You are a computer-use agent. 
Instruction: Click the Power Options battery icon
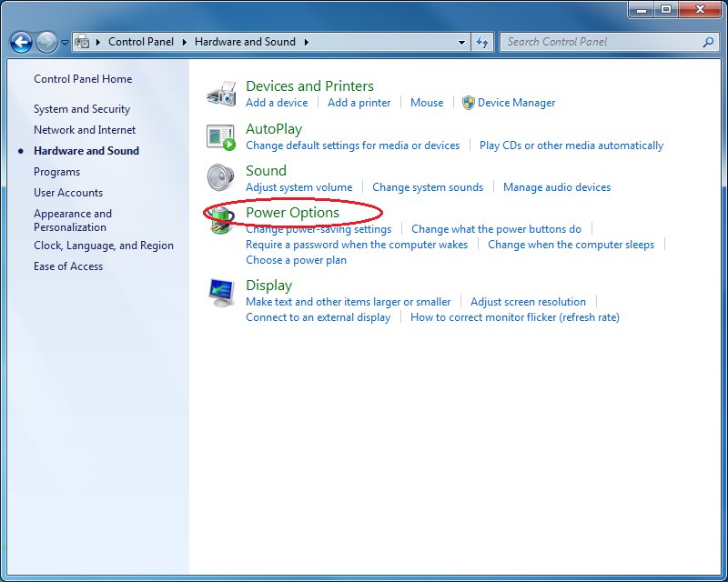(x=221, y=220)
